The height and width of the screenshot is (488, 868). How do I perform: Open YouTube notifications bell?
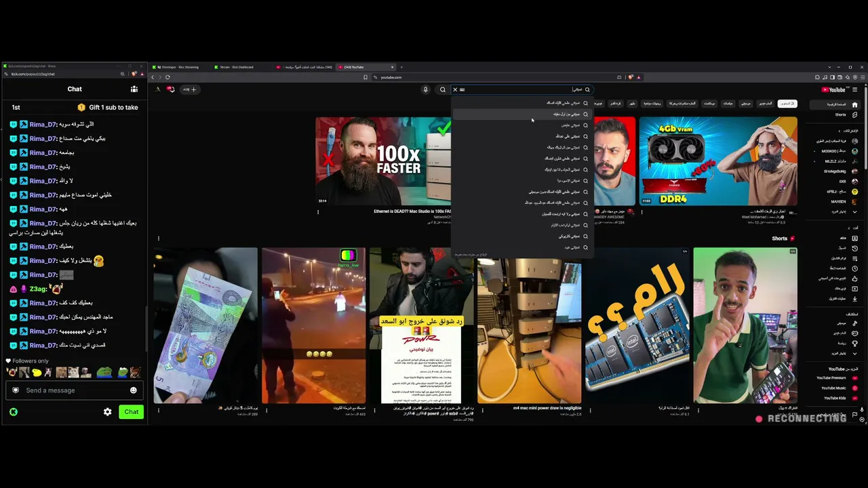(171, 89)
